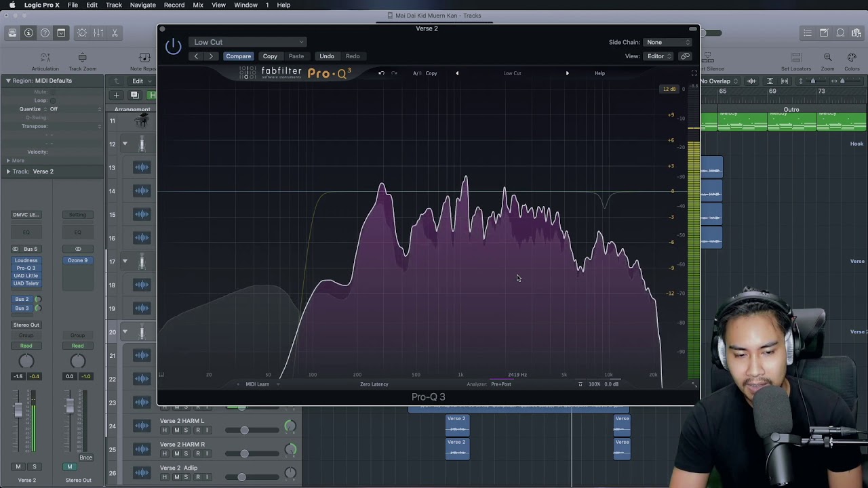Go to previous plugin preset arrow
868x488 pixels.
197,56
